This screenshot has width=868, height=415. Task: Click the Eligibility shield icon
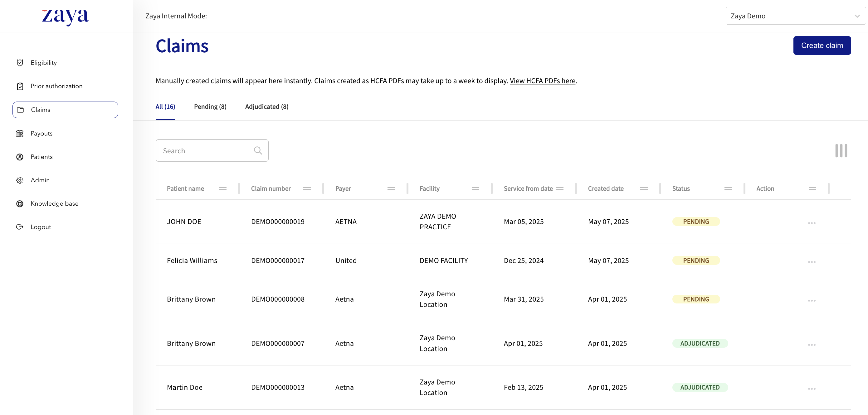pos(20,63)
